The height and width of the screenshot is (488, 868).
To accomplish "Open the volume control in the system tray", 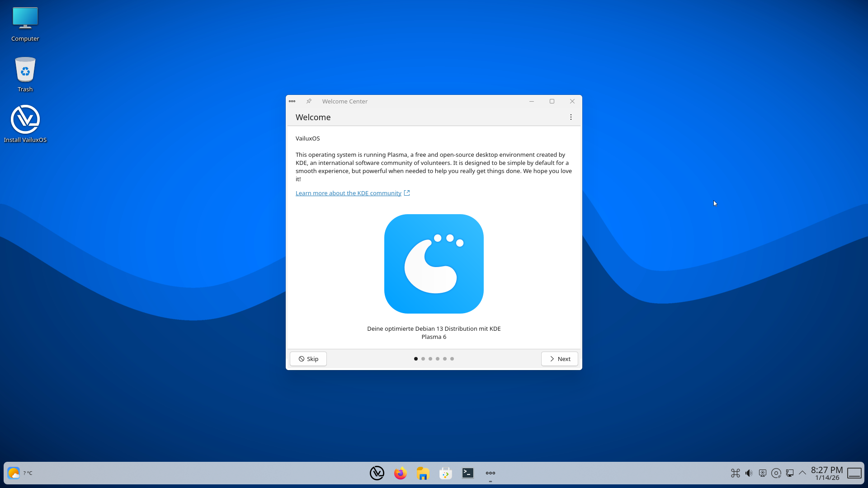I will click(749, 473).
